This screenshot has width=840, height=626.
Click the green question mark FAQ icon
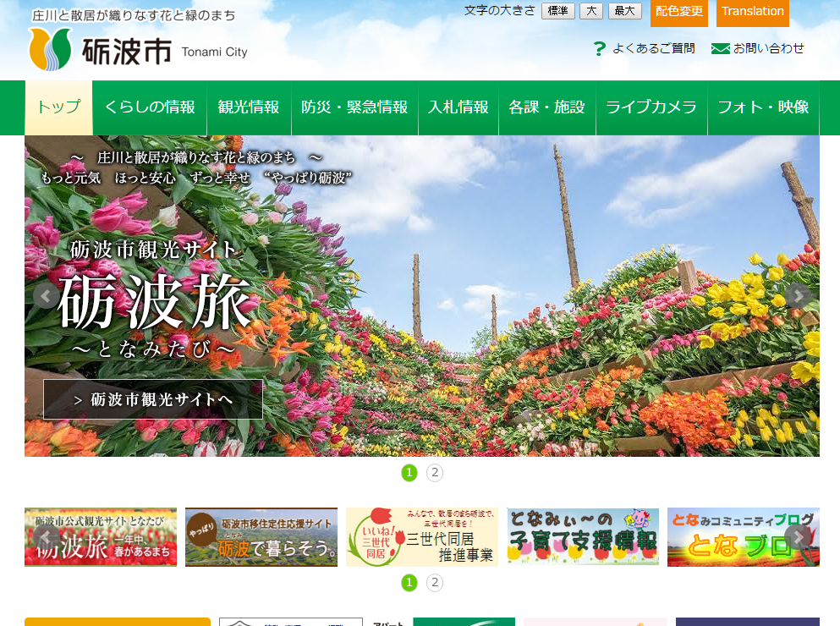pos(600,49)
